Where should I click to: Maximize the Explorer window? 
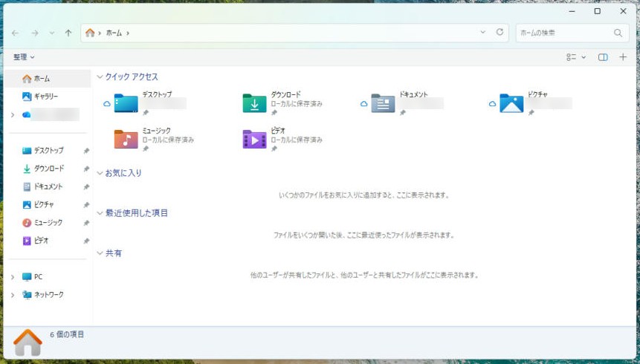pos(597,11)
